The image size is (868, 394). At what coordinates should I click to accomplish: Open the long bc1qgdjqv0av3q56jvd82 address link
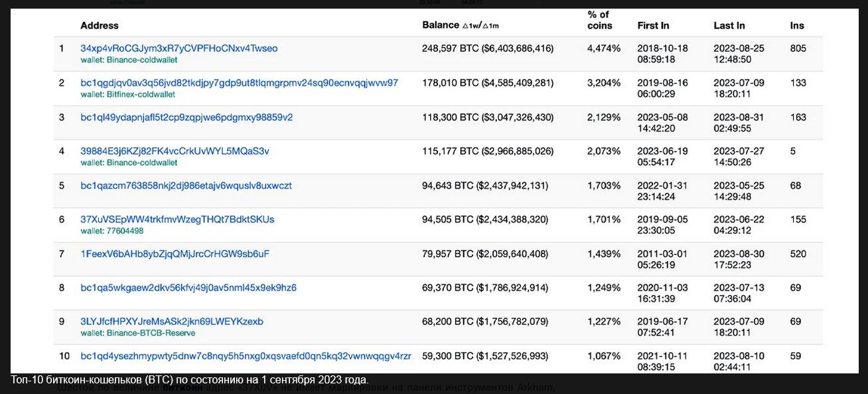[x=240, y=83]
